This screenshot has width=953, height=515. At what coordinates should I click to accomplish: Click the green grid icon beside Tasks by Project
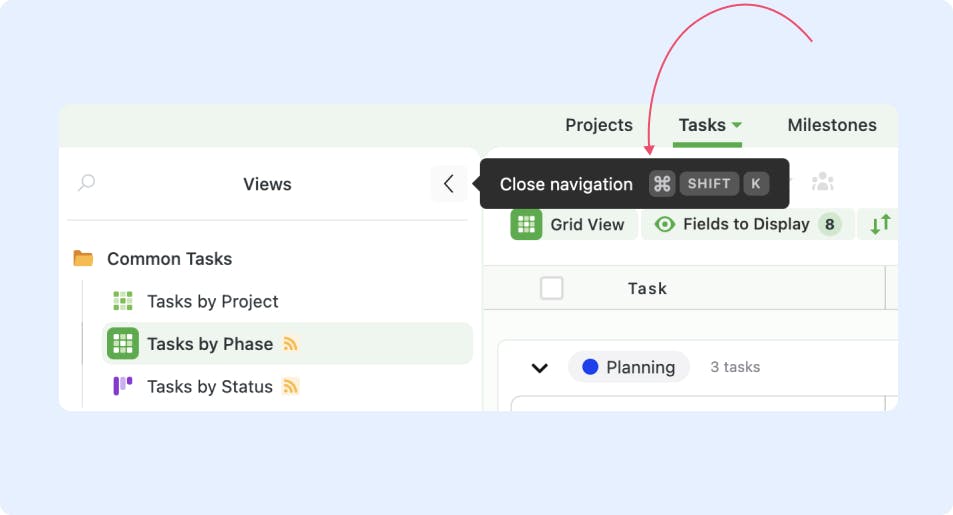point(123,301)
